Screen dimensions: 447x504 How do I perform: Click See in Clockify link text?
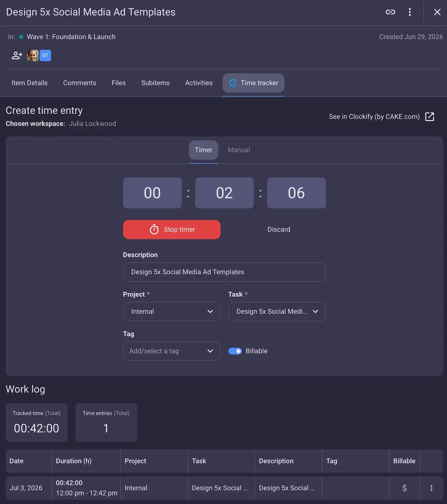[x=374, y=116]
